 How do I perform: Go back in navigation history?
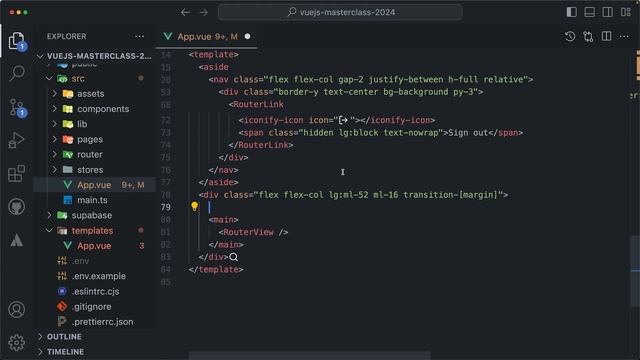tap(185, 12)
